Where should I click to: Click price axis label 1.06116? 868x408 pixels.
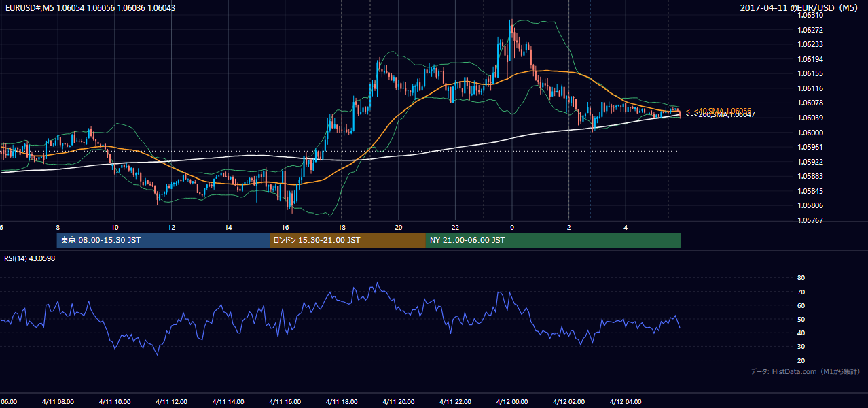point(810,88)
